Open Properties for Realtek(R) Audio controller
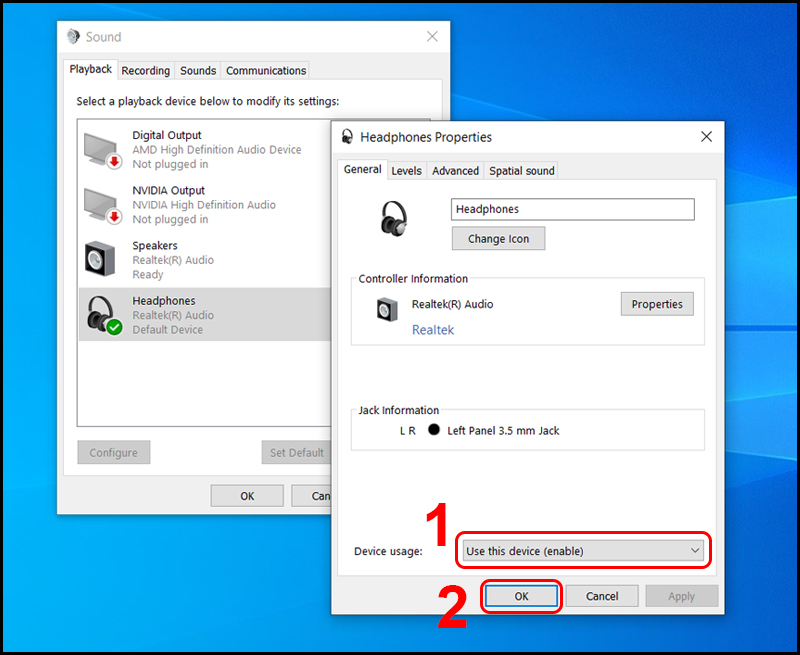This screenshot has height=655, width=800. (x=657, y=303)
